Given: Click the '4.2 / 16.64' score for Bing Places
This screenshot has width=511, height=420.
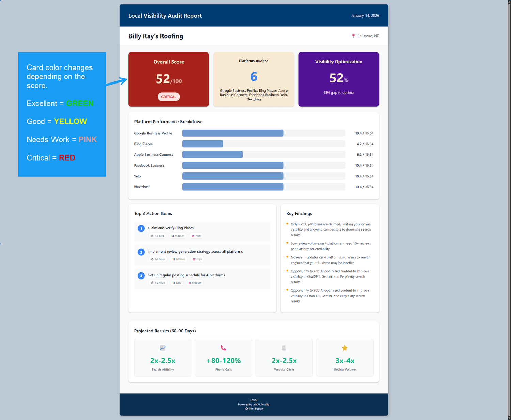Looking at the screenshot, I should click(365, 144).
